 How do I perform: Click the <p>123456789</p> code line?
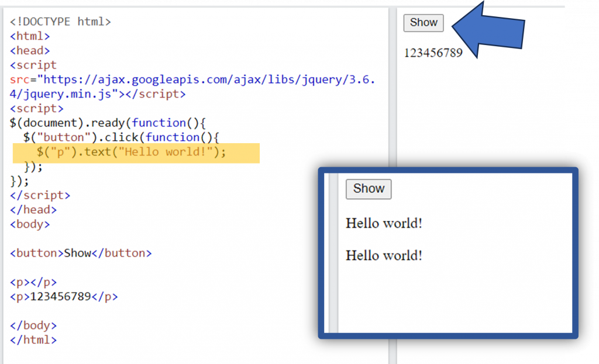[x=64, y=297]
